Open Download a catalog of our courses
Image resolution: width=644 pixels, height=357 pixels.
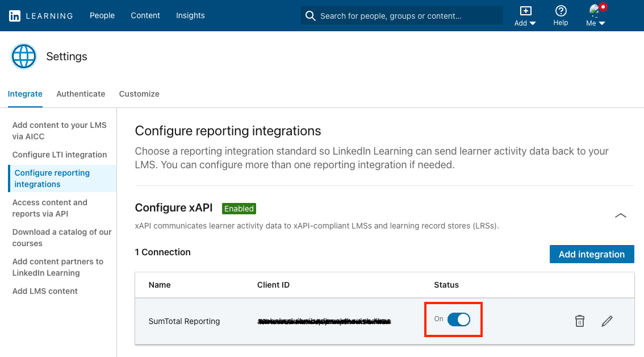pos(62,238)
